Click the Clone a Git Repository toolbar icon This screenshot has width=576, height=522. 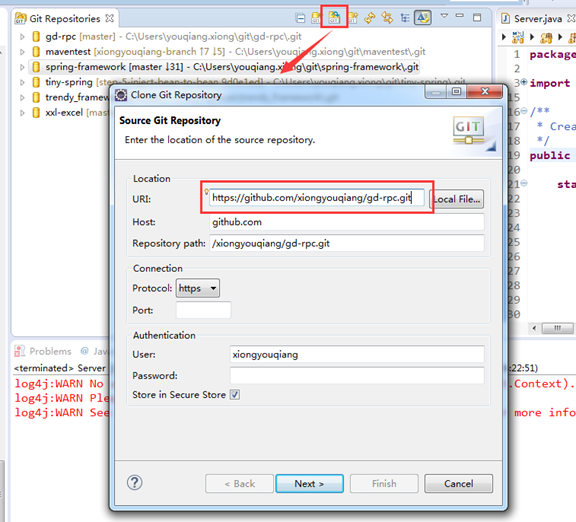click(x=334, y=17)
